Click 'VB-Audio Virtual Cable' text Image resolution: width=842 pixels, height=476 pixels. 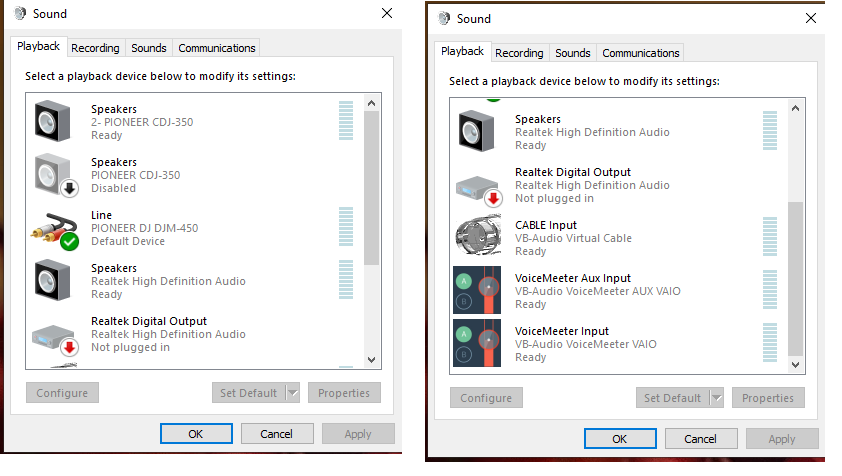tap(573, 238)
